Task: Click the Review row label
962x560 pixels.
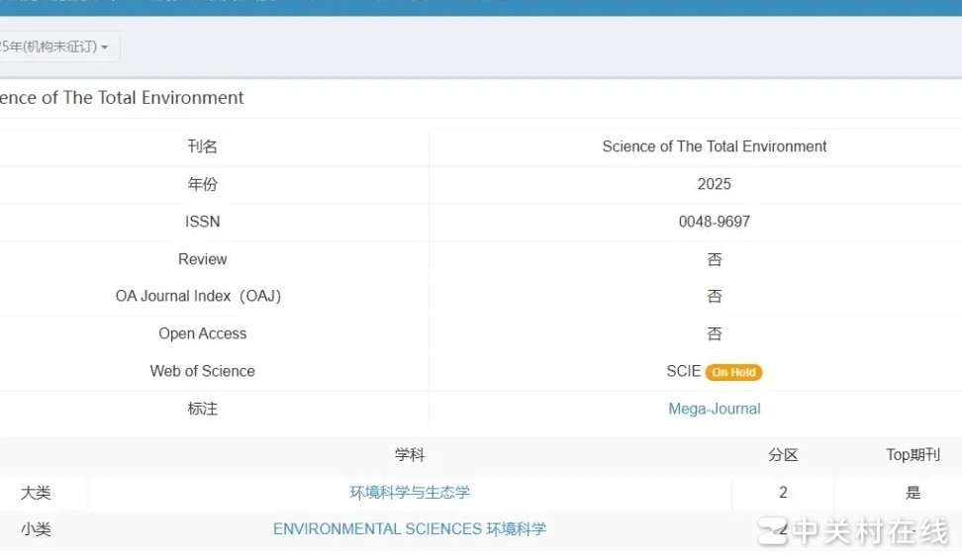Action: tap(203, 259)
